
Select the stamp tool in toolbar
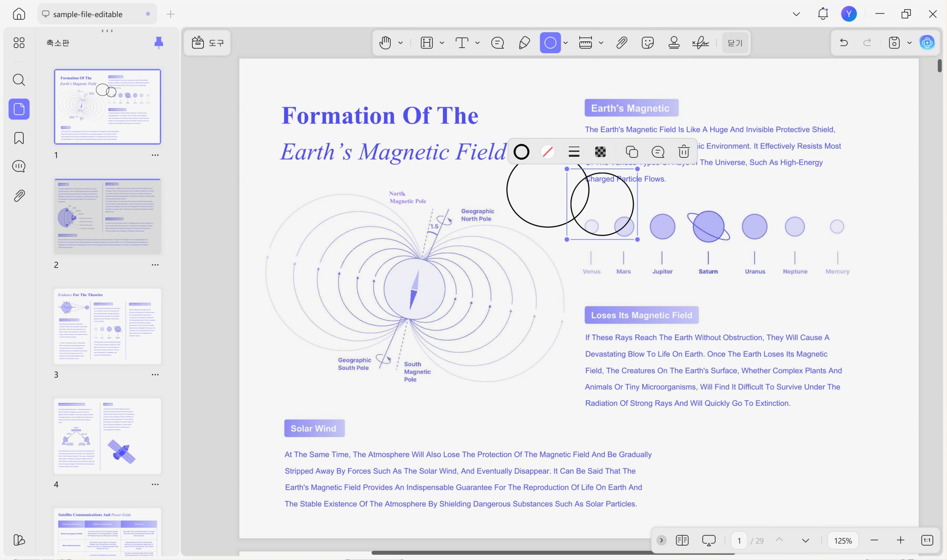[674, 43]
